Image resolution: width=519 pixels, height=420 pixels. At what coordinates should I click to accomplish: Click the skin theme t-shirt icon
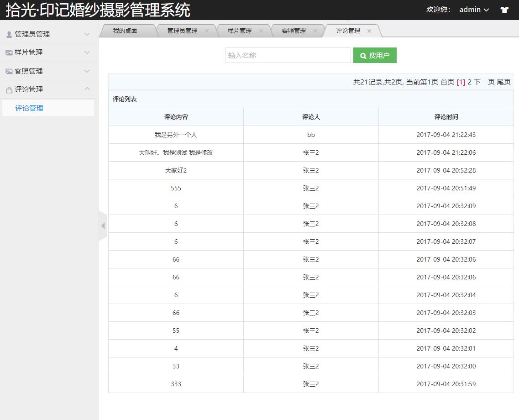[x=504, y=10]
